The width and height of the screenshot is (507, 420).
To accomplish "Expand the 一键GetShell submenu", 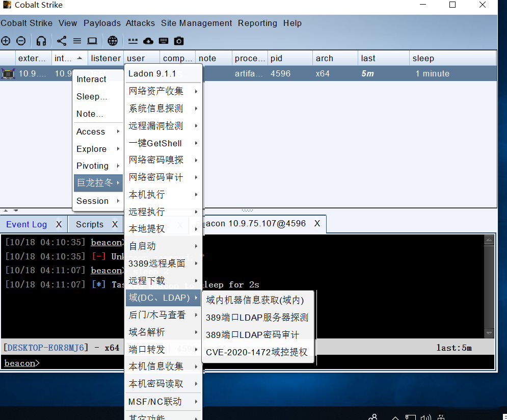I will coord(163,143).
